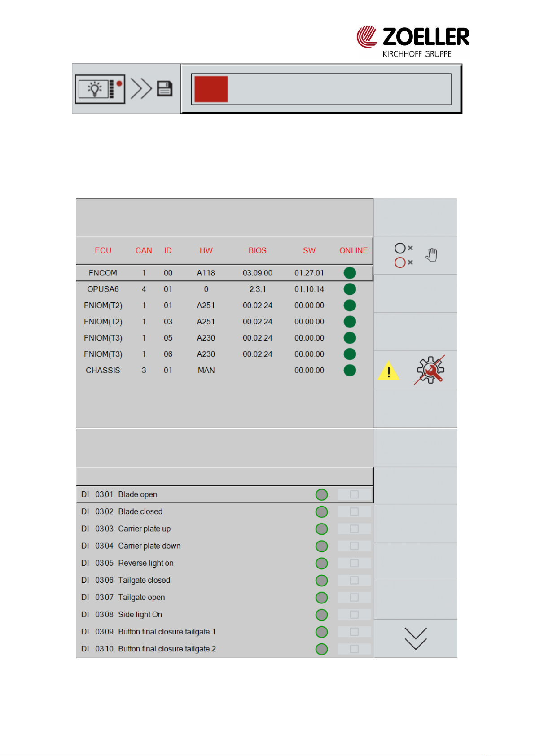Image resolution: width=535 pixels, height=756 pixels.
Task: Click the crossed-out gear wrench icon
Action: click(430, 370)
